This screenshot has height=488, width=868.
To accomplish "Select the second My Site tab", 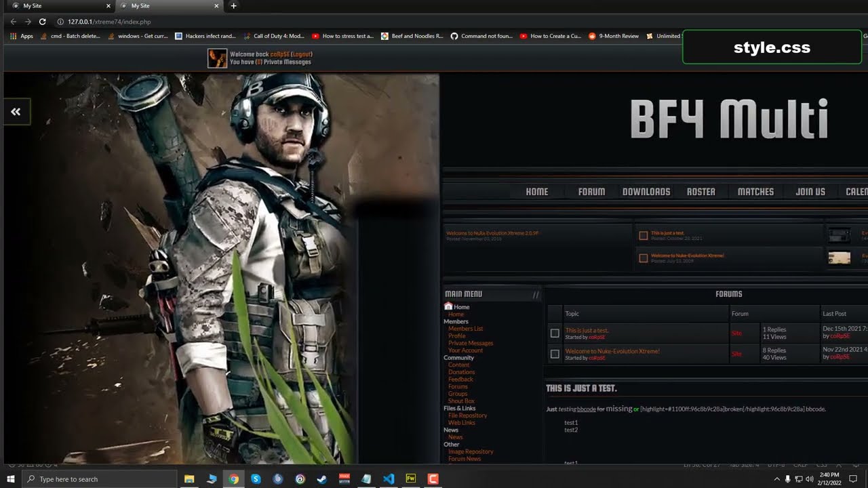I will (166, 6).
